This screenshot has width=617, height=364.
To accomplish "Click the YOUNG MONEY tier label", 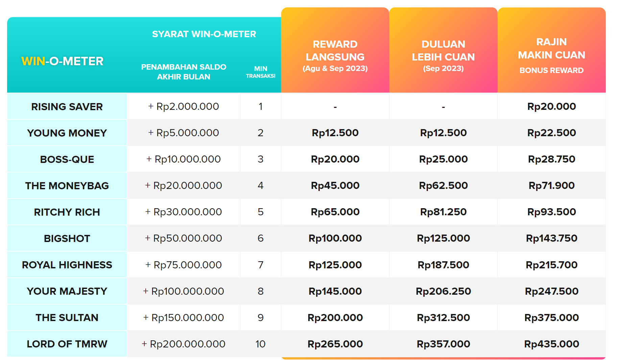I will [x=67, y=133].
